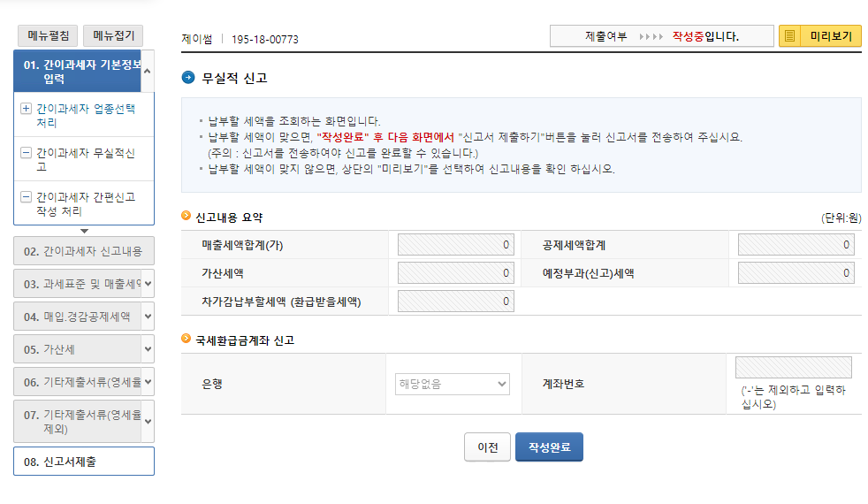This screenshot has width=868, height=504.
Task: Open the 06. 기타제출서류(영세율) menu
Action: [x=78, y=382]
